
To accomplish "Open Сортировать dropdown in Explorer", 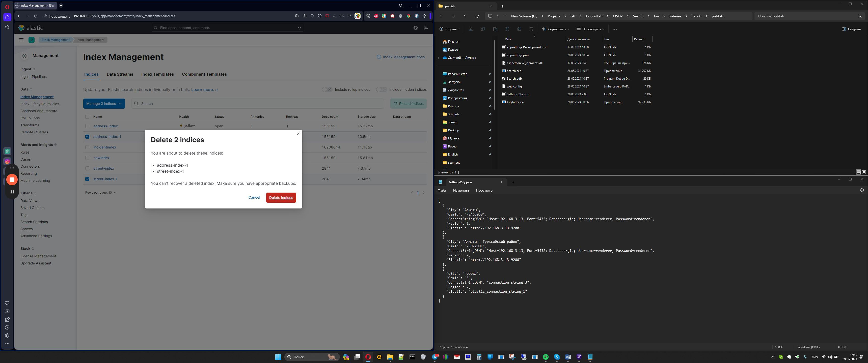I will 556,29.
